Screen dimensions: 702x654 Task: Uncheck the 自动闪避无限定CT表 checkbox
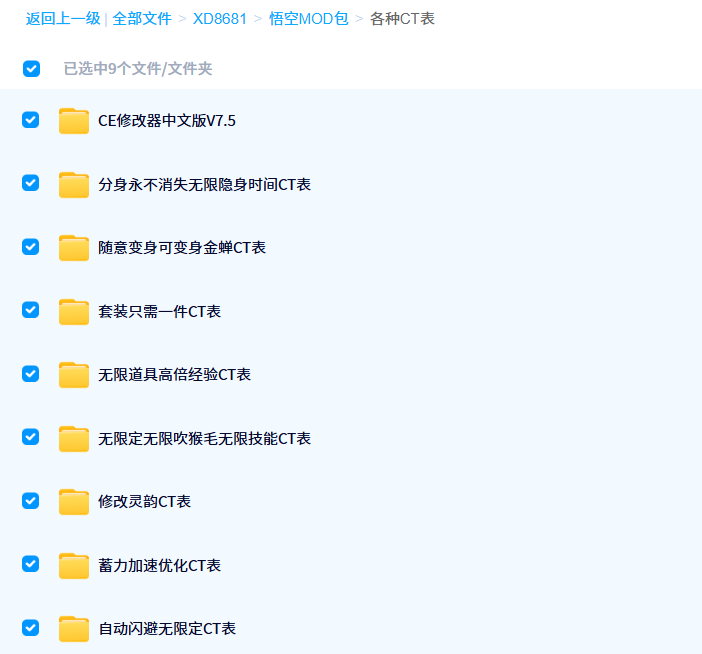click(x=30, y=628)
